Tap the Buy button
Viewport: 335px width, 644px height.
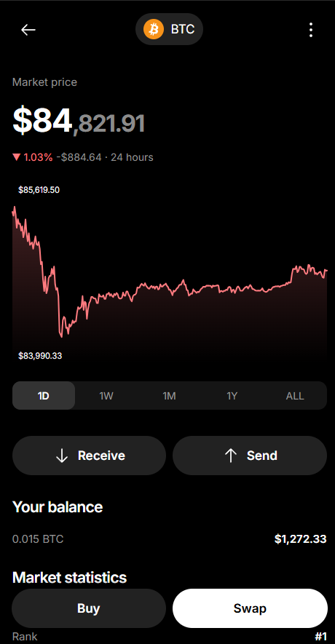click(x=89, y=608)
